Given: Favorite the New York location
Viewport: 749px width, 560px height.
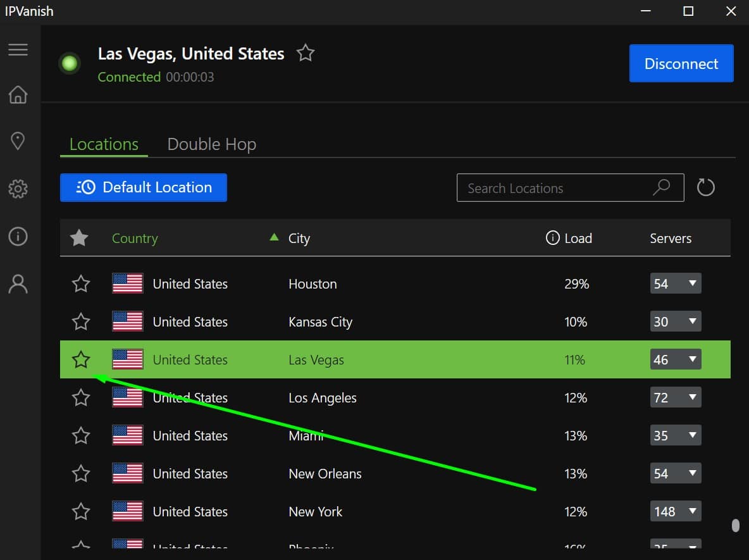Looking at the screenshot, I should coord(81,511).
